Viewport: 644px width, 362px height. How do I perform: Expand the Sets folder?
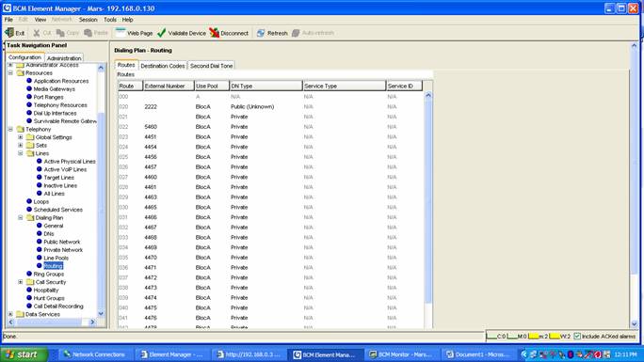click(x=21, y=145)
